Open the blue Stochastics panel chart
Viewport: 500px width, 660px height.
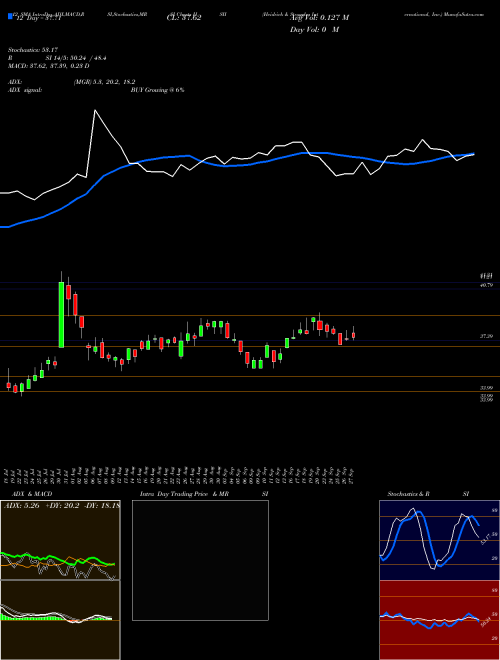tap(439, 540)
